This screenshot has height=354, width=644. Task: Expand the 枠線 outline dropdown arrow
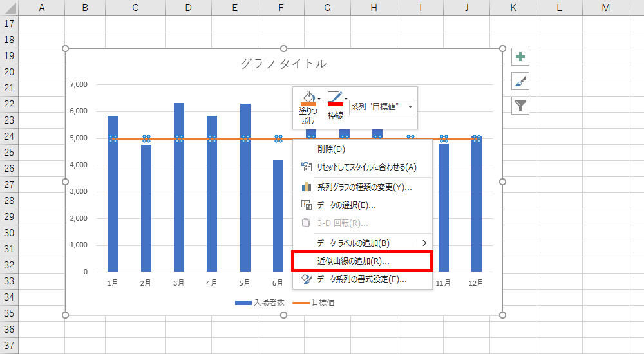pyautogui.click(x=346, y=98)
